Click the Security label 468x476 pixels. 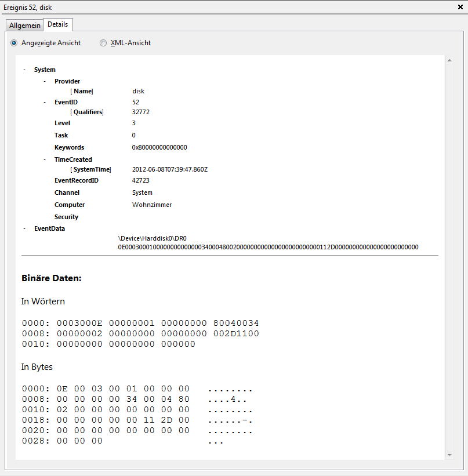tap(66, 217)
